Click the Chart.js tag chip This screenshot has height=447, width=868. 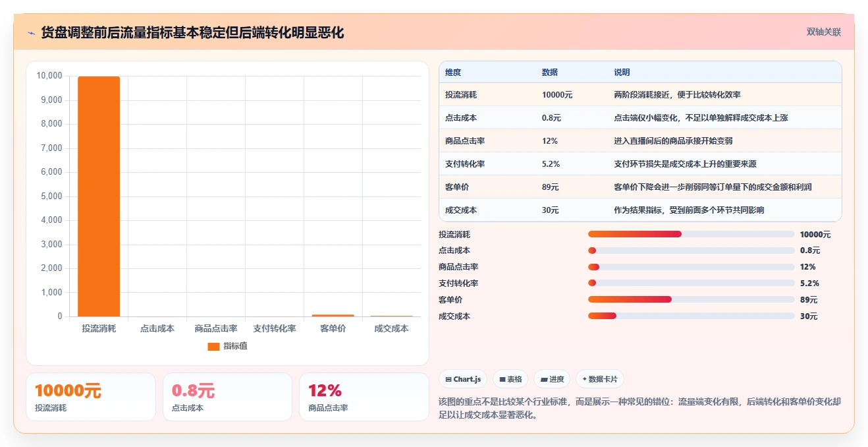point(463,379)
